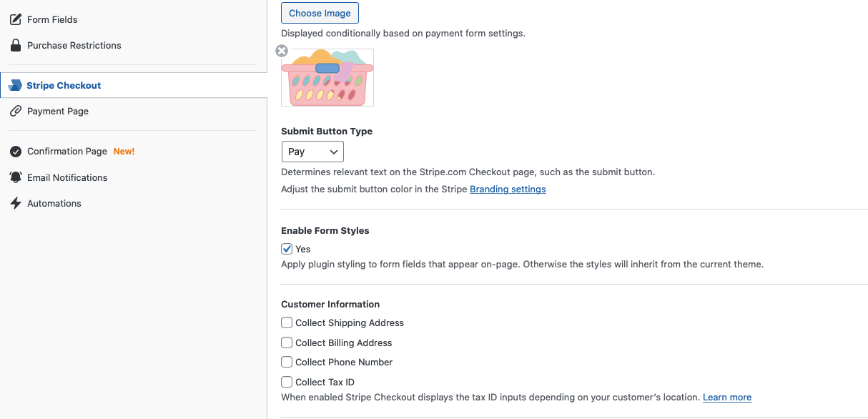868x419 pixels.
Task: Open the Stripe Branding settings link
Action: [x=508, y=189]
